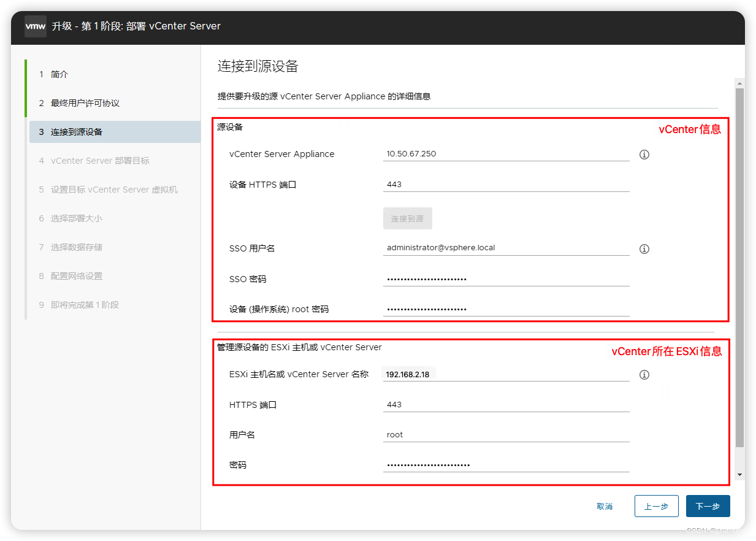Open info icon next to SSO username
The width and height of the screenshot is (756, 541).
tap(644, 249)
